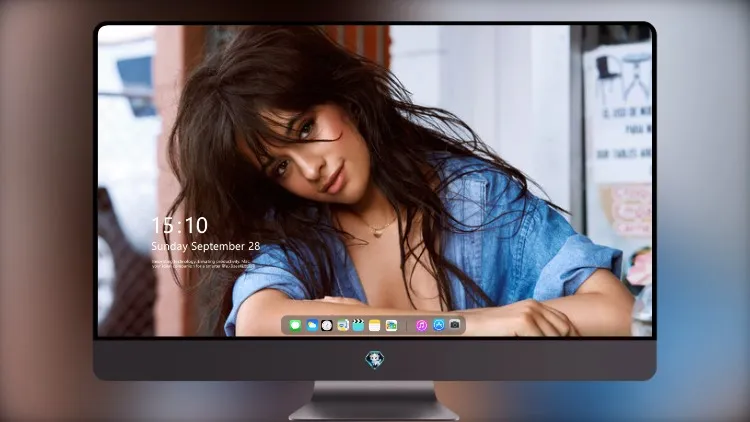Open the green Messages app in the dock
The width and height of the screenshot is (750, 422).
296,325
